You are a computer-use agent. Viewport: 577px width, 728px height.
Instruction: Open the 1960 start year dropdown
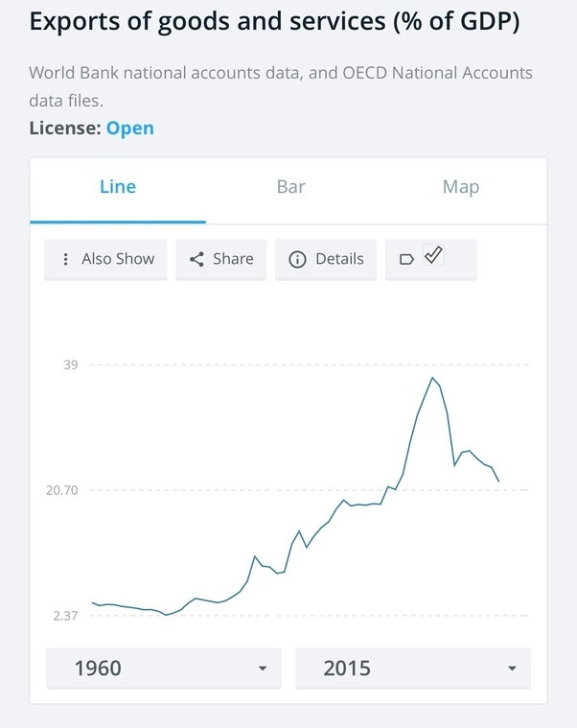164,669
